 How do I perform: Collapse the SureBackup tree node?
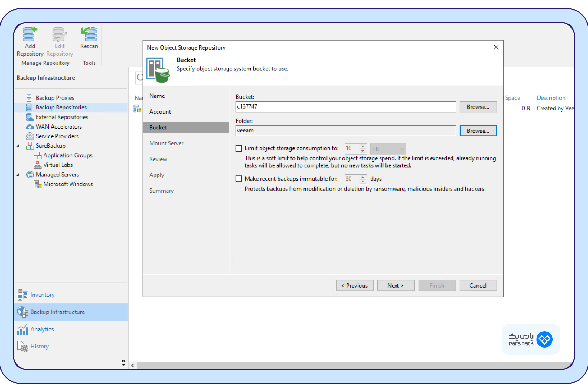click(18, 146)
